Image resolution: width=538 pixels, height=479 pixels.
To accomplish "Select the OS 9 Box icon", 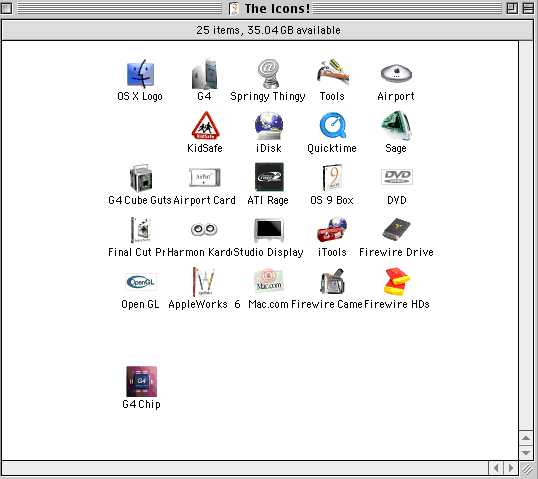I will pyautogui.click(x=332, y=177).
